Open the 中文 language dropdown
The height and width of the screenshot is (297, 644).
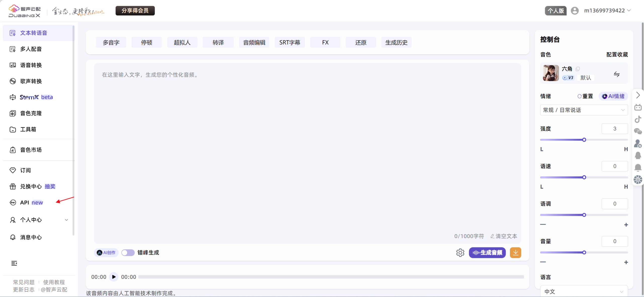pyautogui.click(x=584, y=291)
